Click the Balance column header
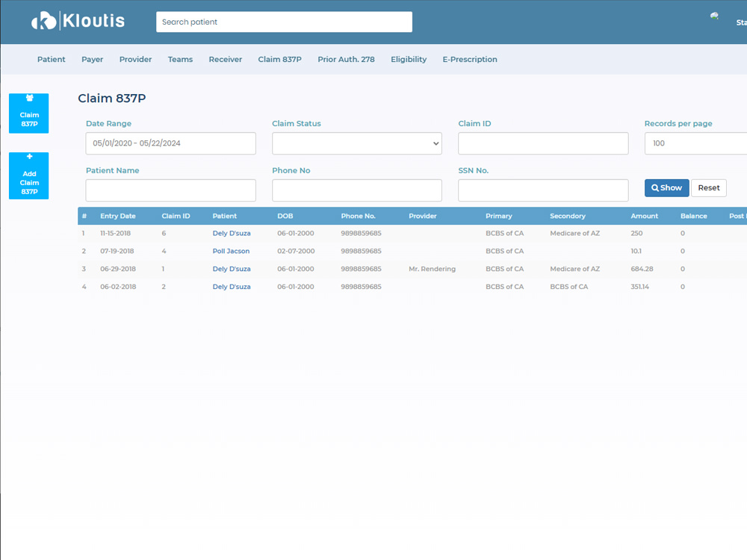Screen dimensions: 747x560 pyautogui.click(x=694, y=216)
